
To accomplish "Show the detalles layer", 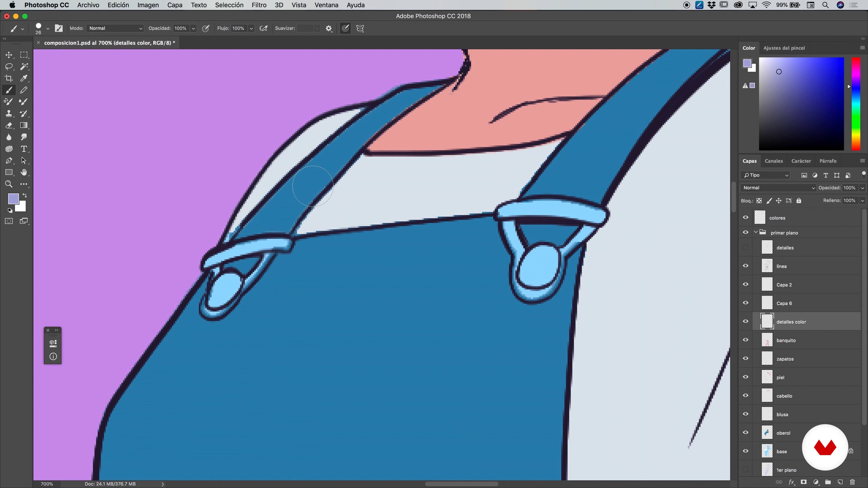I will (x=745, y=248).
